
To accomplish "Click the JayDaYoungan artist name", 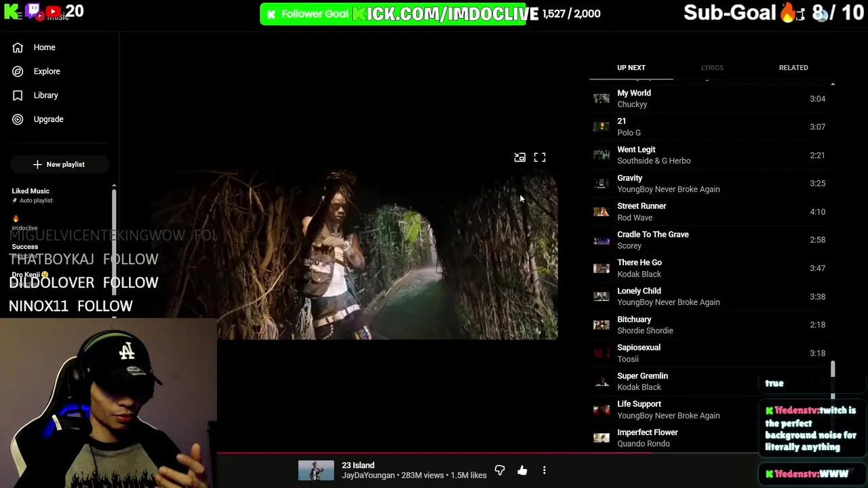I will pyautogui.click(x=370, y=476).
